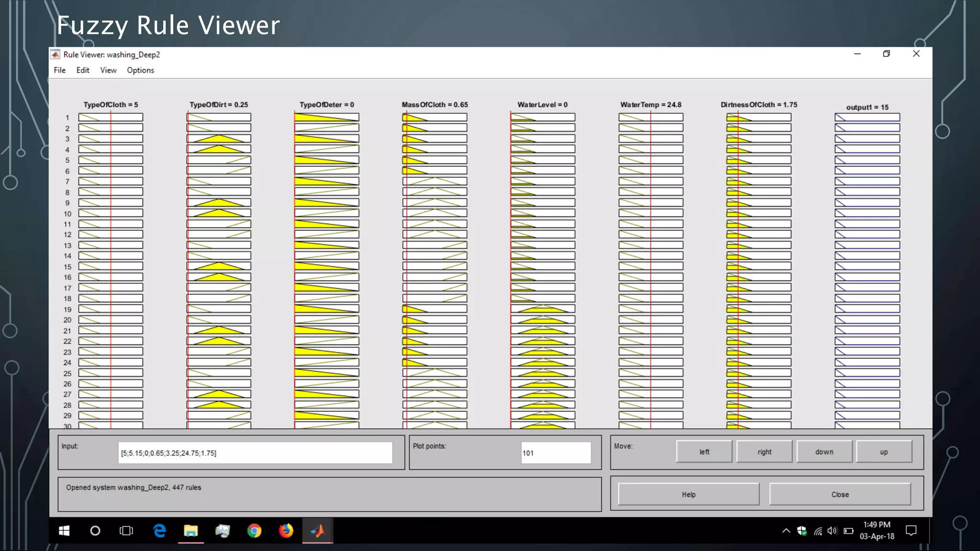980x551 pixels.
Task: Click the Move down button
Action: (x=824, y=452)
